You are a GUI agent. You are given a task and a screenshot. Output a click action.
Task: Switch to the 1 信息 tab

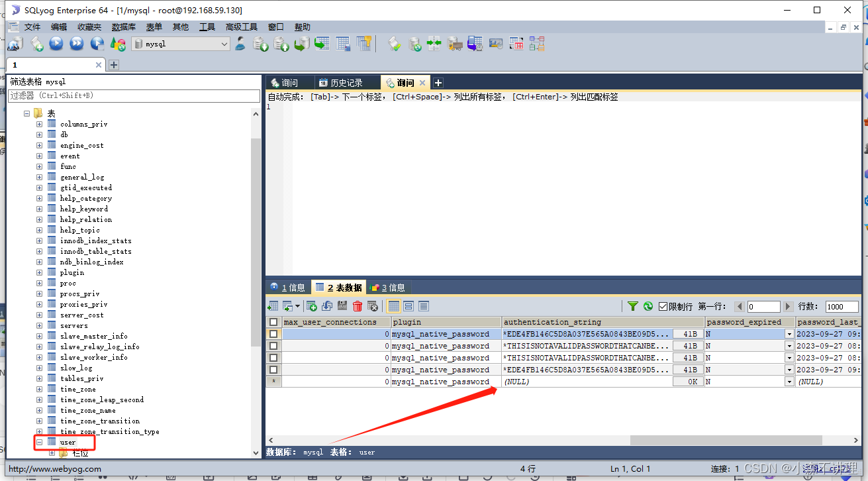point(288,288)
